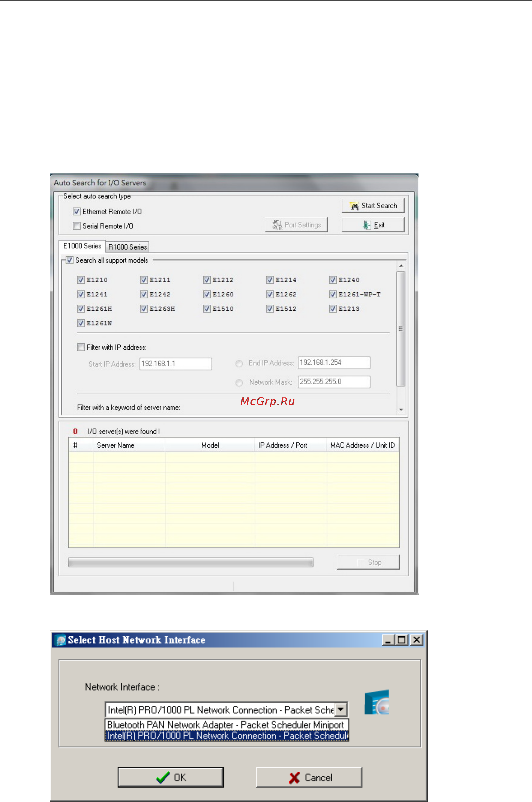Uncheck the E1260 model checkbox

(207, 294)
